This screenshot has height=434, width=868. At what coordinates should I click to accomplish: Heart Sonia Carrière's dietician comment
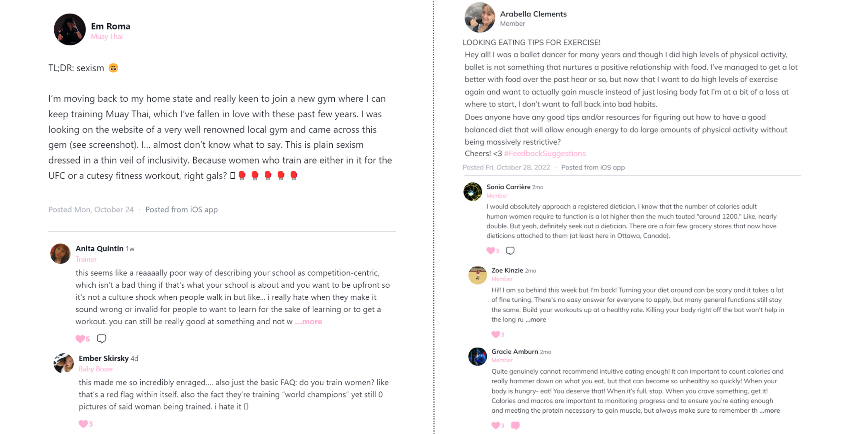click(491, 250)
